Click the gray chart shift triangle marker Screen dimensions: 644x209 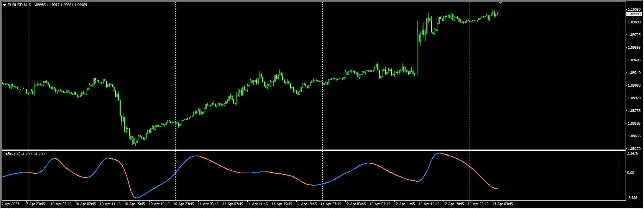[500, 3]
